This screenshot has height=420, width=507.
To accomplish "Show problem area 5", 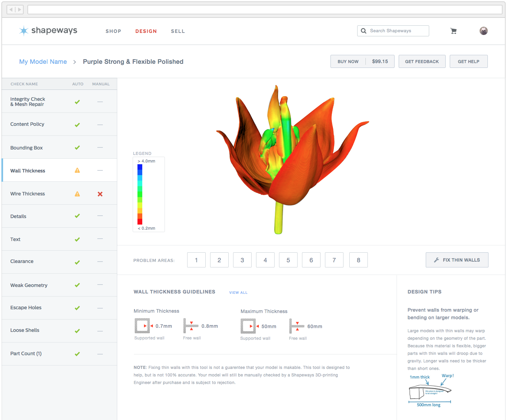I will click(x=288, y=260).
